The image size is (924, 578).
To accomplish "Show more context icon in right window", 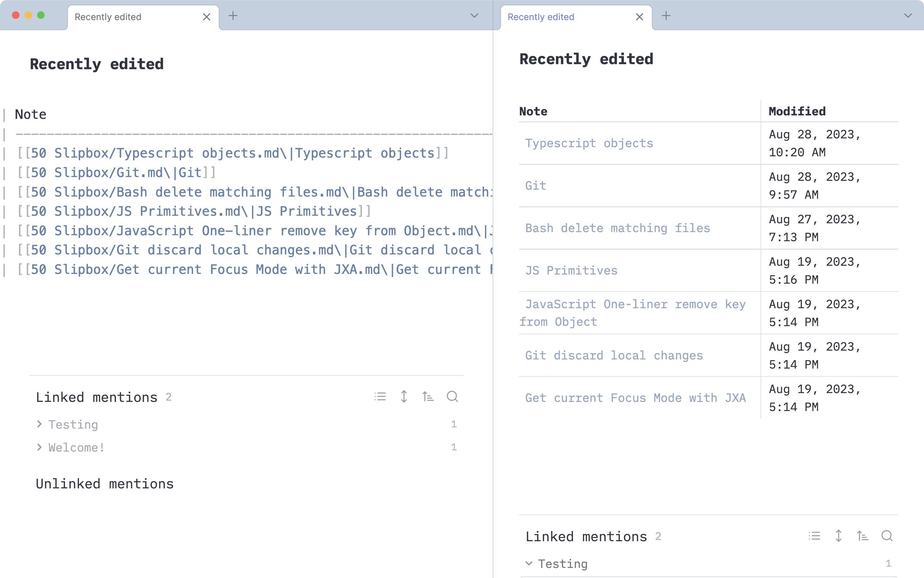I will [838, 536].
